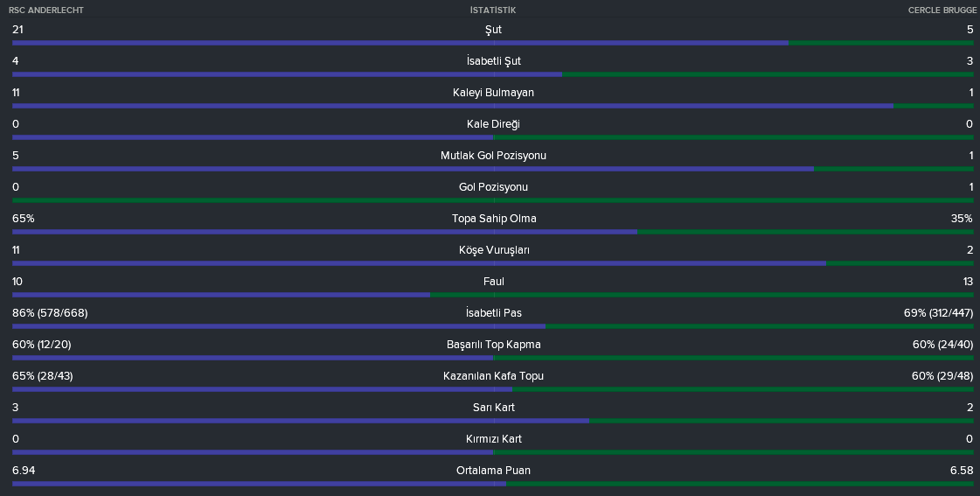Select the İsabetli Şut row label
This screenshot has height=496, width=980.
[x=493, y=61]
